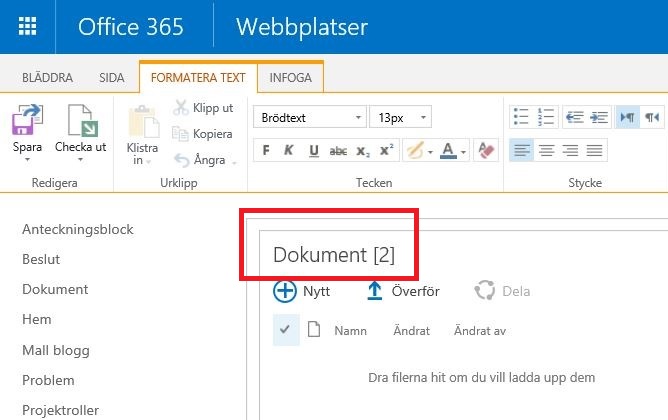Click the Kopiera copy icon

point(180,134)
